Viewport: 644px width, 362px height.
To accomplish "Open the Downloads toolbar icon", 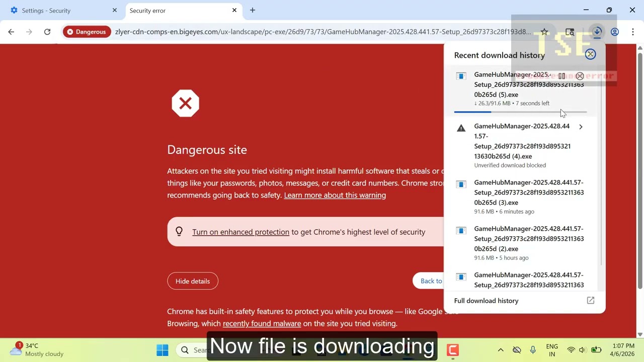I will click(597, 32).
